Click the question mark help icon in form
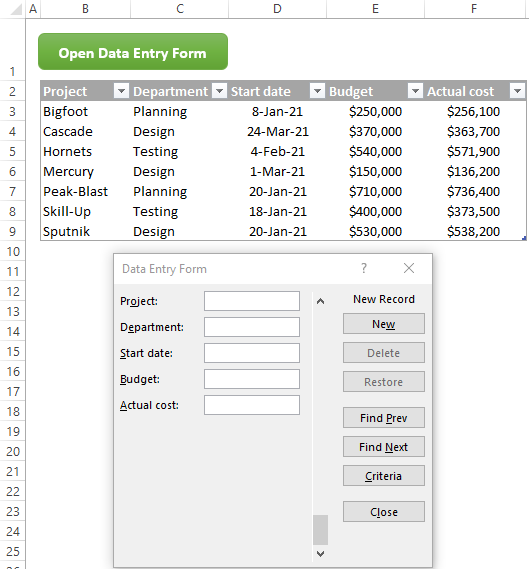Viewport: 529px width, 569px height. point(364,268)
